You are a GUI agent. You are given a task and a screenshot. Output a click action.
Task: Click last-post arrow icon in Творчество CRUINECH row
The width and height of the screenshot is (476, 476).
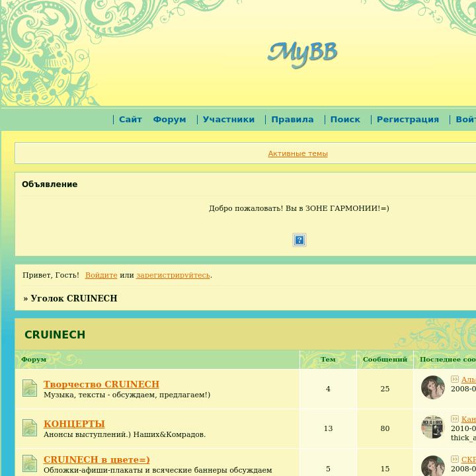pyautogui.click(x=455, y=379)
